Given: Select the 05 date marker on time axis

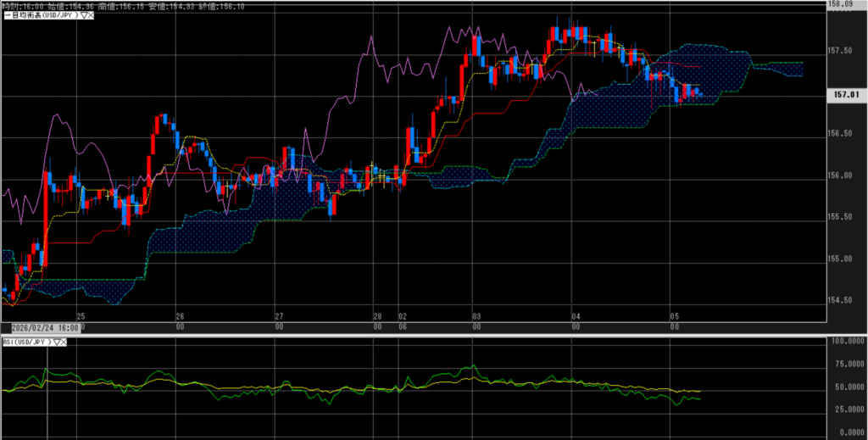Looking at the screenshot, I should tap(674, 315).
